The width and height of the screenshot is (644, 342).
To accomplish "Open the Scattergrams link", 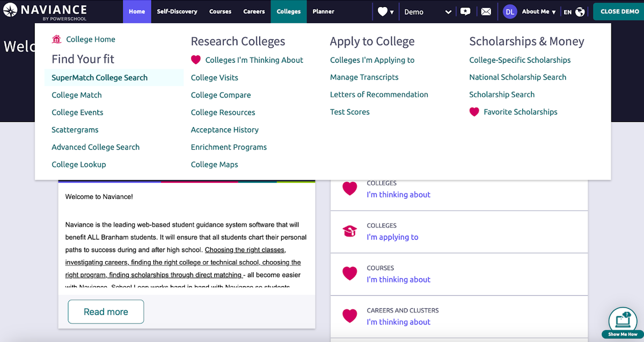I will 75,130.
